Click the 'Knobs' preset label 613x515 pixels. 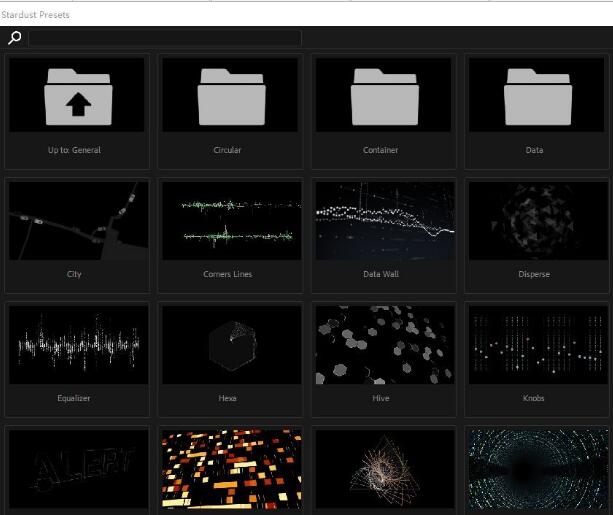click(x=533, y=398)
